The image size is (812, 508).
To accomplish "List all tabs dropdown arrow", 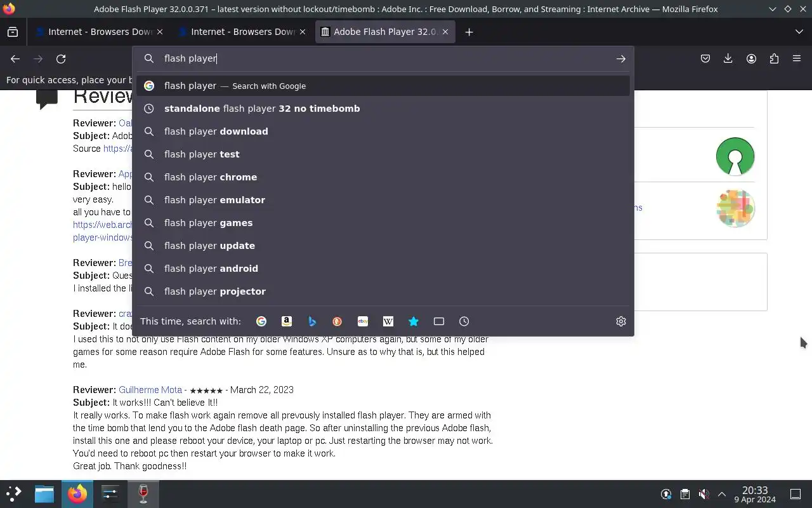I will click(x=799, y=32).
